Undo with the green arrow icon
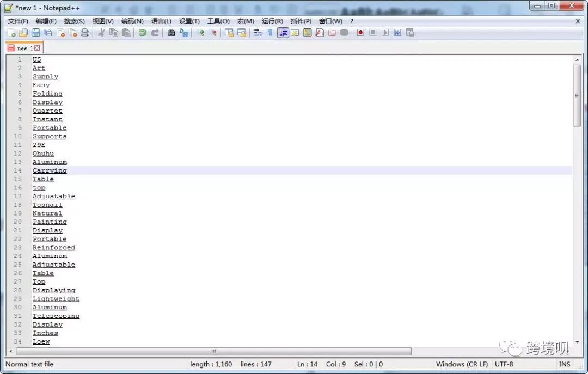This screenshot has height=374, width=588. (x=143, y=33)
